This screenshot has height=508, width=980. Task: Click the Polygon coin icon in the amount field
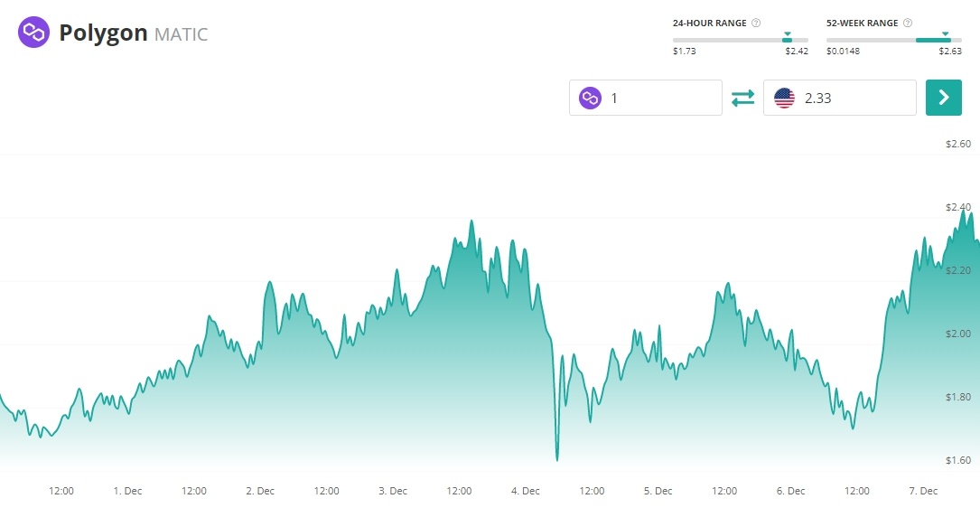tap(590, 98)
